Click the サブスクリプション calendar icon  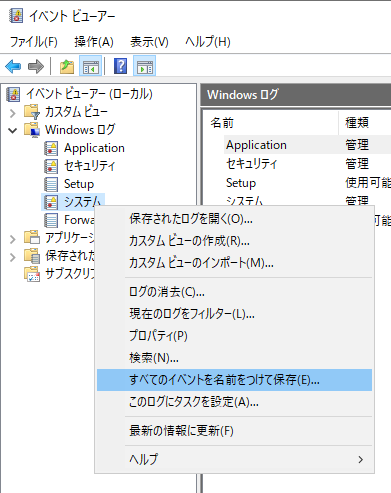click(32, 274)
